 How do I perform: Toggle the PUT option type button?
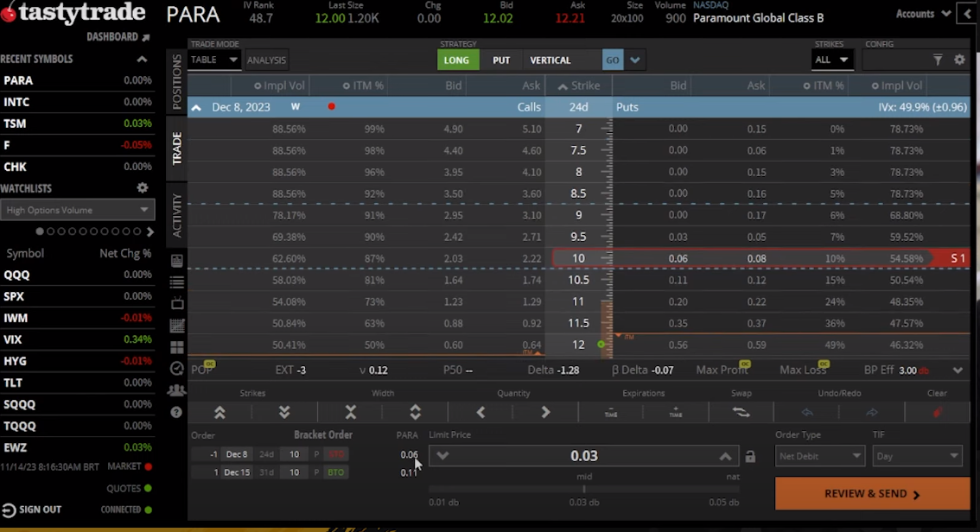[501, 60]
